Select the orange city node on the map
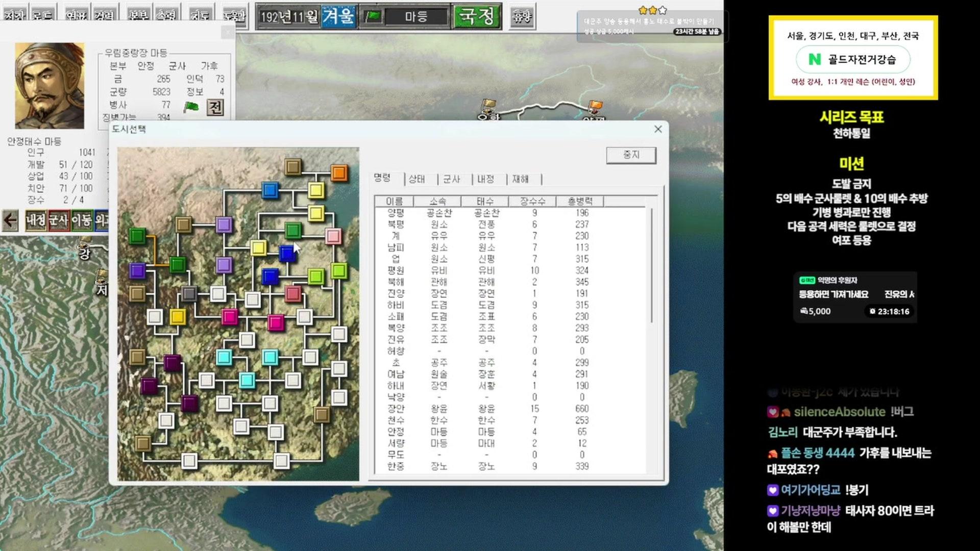Image resolution: width=980 pixels, height=551 pixels. pos(339,173)
